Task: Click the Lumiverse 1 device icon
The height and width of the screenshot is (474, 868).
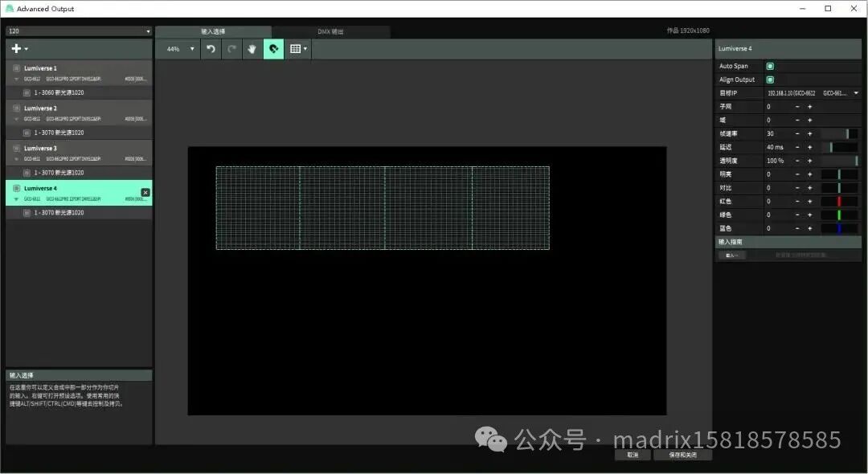Action: [16, 67]
